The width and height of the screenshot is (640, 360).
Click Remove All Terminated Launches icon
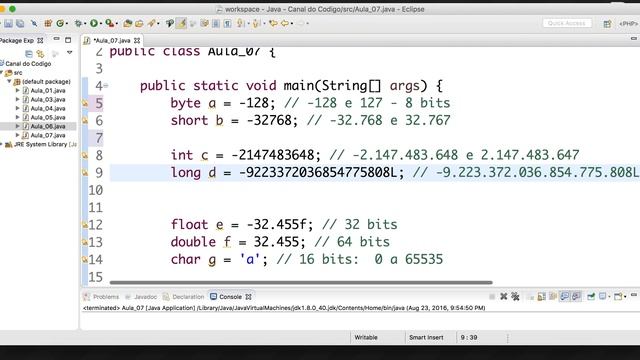(x=515, y=297)
